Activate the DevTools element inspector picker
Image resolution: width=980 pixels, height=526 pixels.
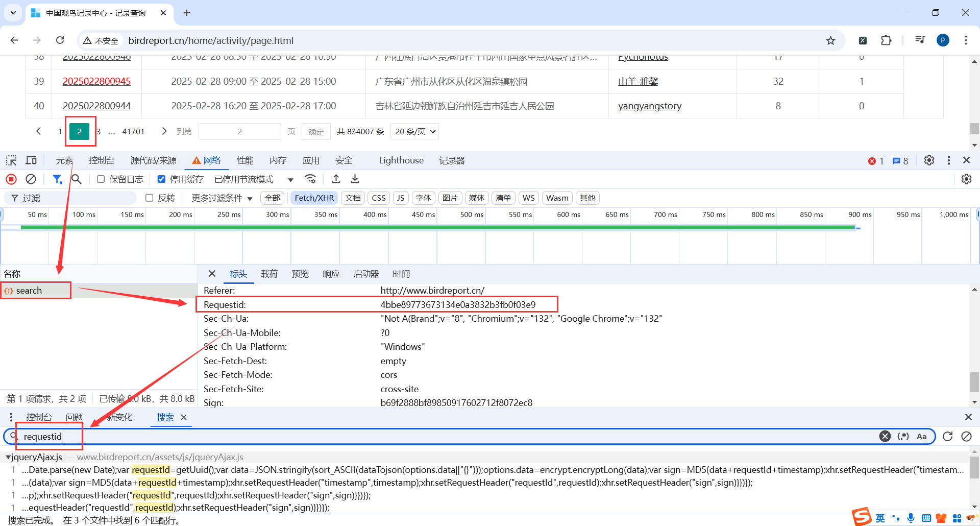[x=11, y=160]
